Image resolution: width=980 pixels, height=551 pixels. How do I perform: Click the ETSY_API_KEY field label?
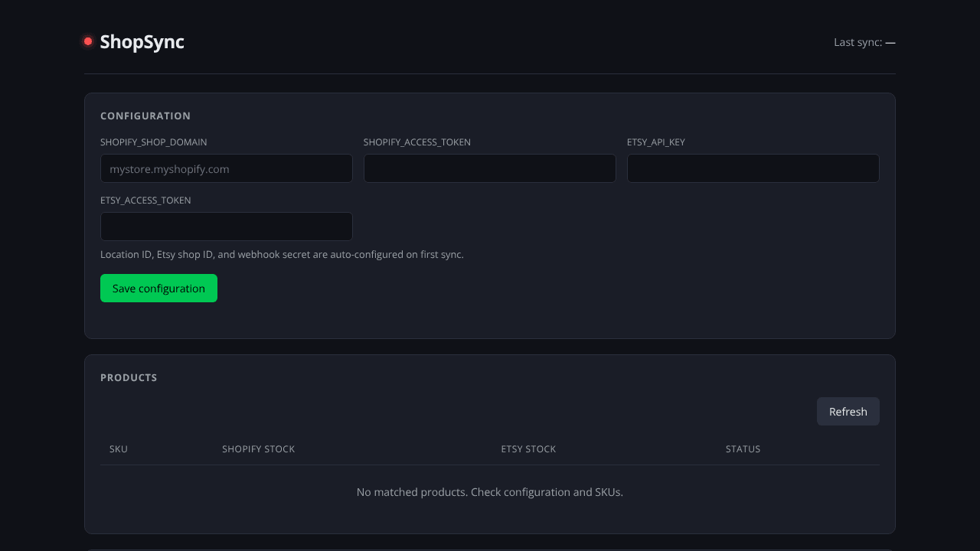pos(656,142)
